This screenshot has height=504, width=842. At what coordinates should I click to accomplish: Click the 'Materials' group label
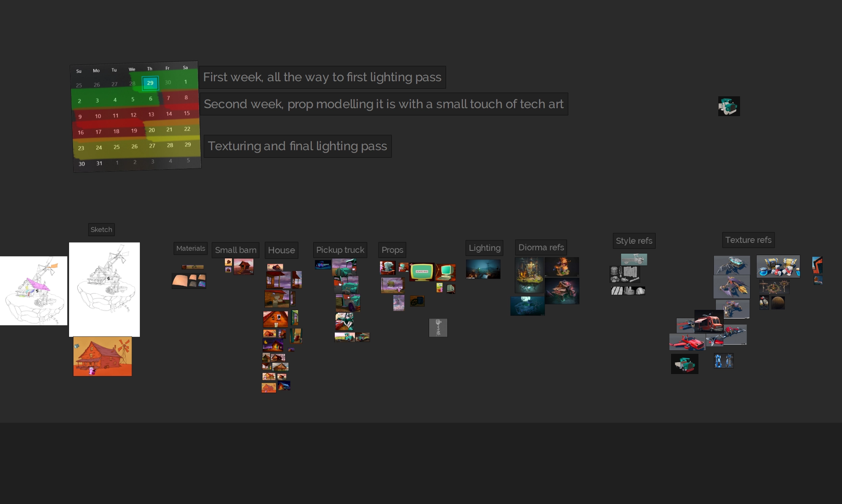tap(190, 248)
